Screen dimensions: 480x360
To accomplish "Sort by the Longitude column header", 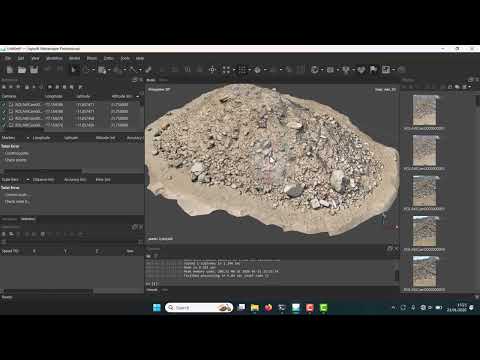I will 54,96.
